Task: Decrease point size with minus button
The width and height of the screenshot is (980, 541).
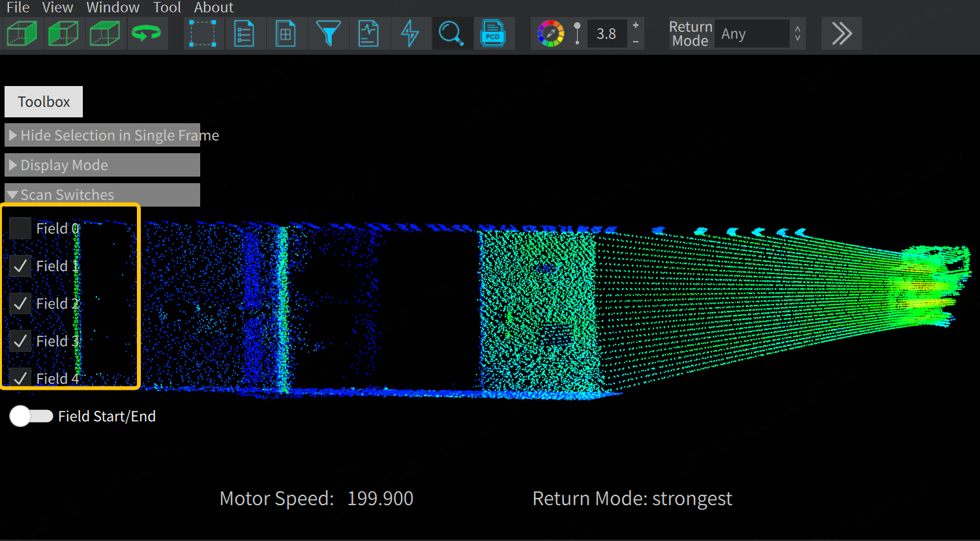Action: pyautogui.click(x=636, y=41)
